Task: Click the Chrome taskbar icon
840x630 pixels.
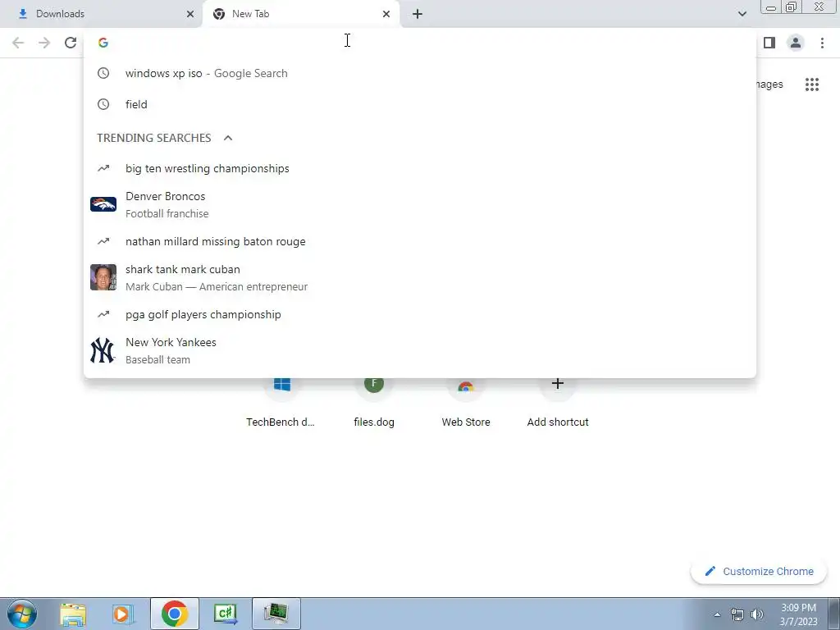Action: click(x=174, y=614)
